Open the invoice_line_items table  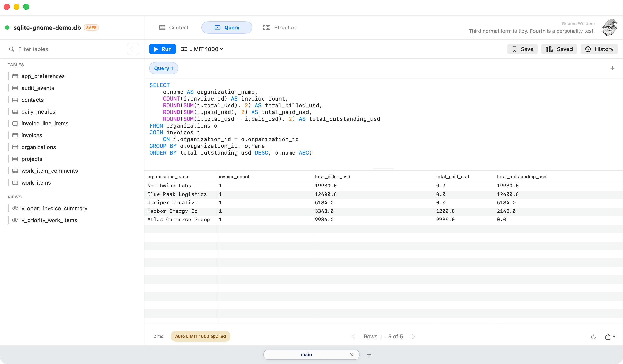coord(45,124)
